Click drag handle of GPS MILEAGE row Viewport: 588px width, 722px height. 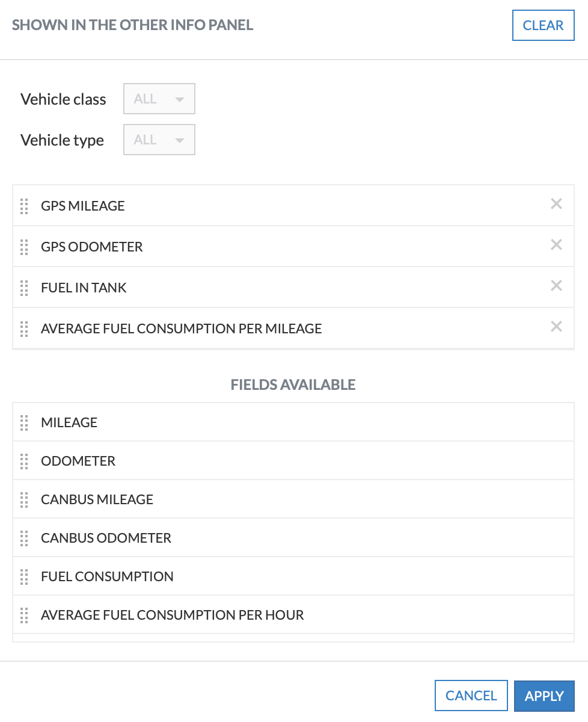click(x=24, y=206)
